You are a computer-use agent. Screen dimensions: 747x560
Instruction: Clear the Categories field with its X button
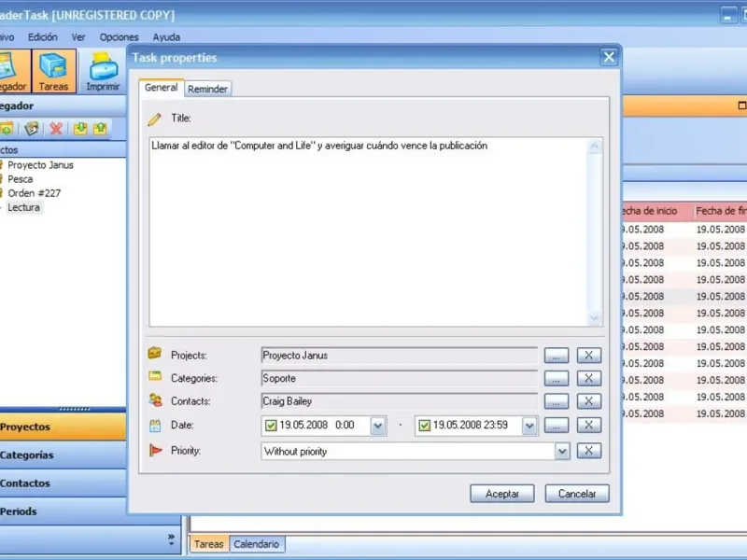click(x=589, y=378)
